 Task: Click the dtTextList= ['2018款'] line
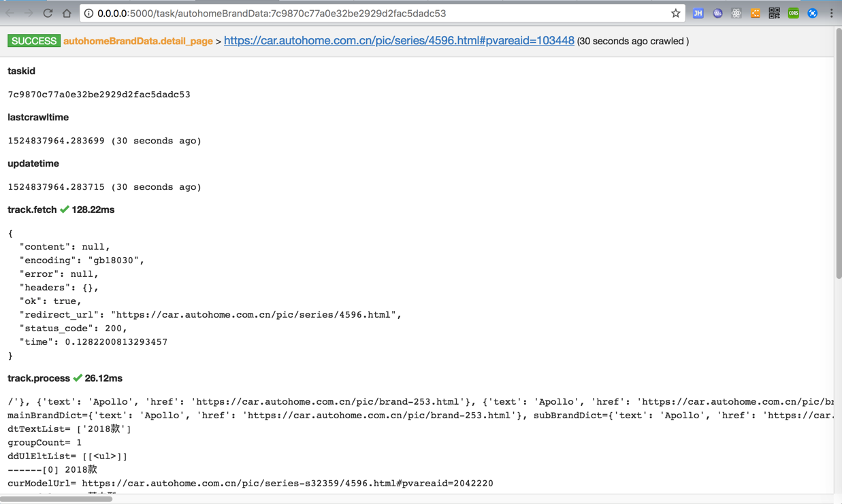pos(69,429)
